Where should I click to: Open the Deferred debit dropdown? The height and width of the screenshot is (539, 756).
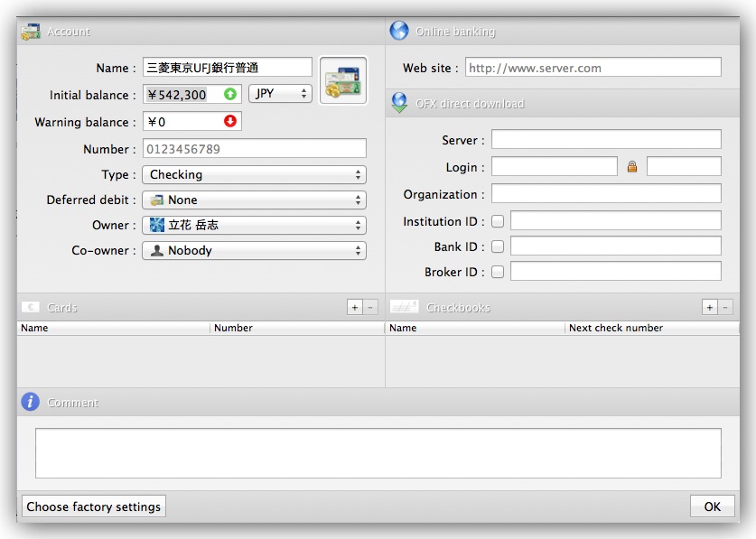254,200
